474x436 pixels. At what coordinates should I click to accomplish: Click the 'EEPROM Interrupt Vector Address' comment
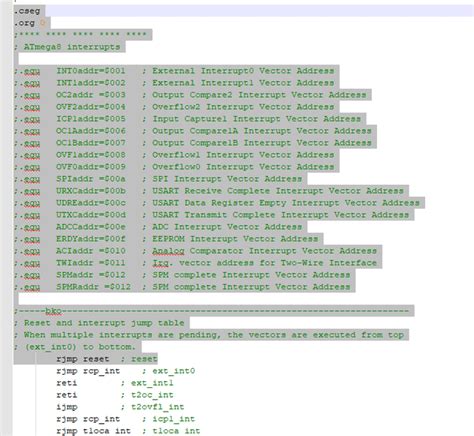[235, 239]
